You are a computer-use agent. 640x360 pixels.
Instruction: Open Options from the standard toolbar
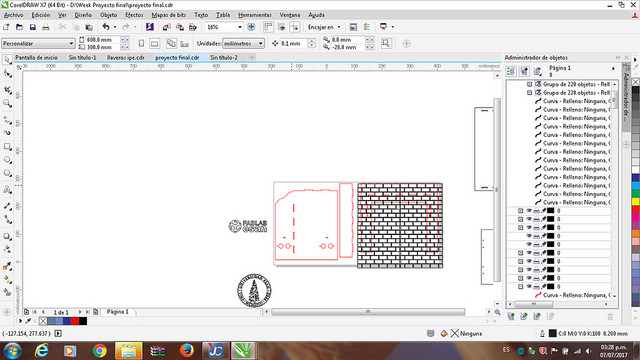click(x=367, y=27)
